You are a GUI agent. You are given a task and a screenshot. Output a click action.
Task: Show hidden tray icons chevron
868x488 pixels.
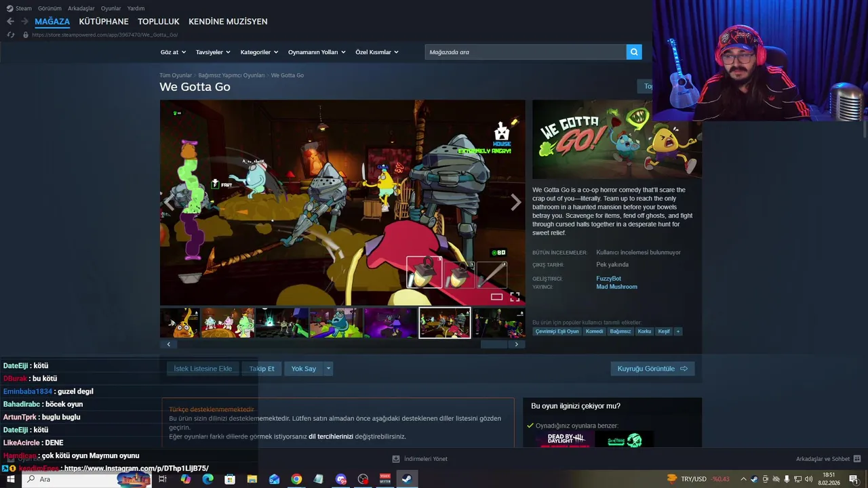743,479
